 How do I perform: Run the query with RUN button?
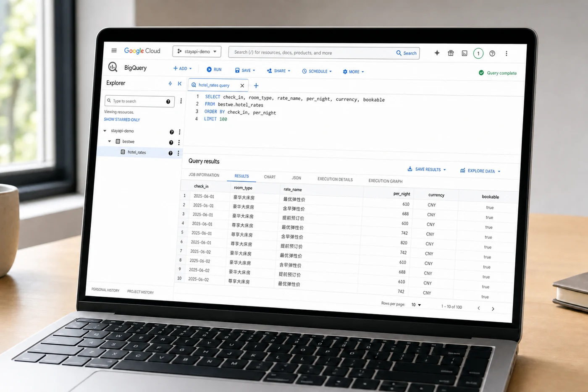pos(214,70)
